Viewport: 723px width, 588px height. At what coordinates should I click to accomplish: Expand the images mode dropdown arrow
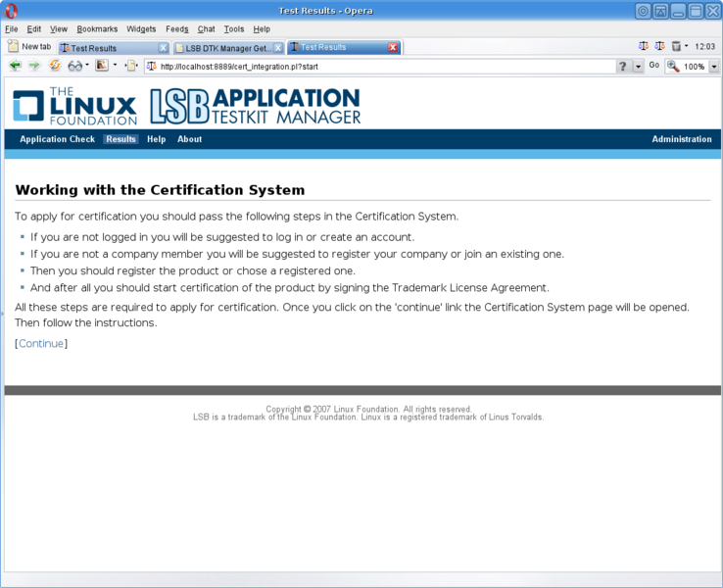pos(115,66)
